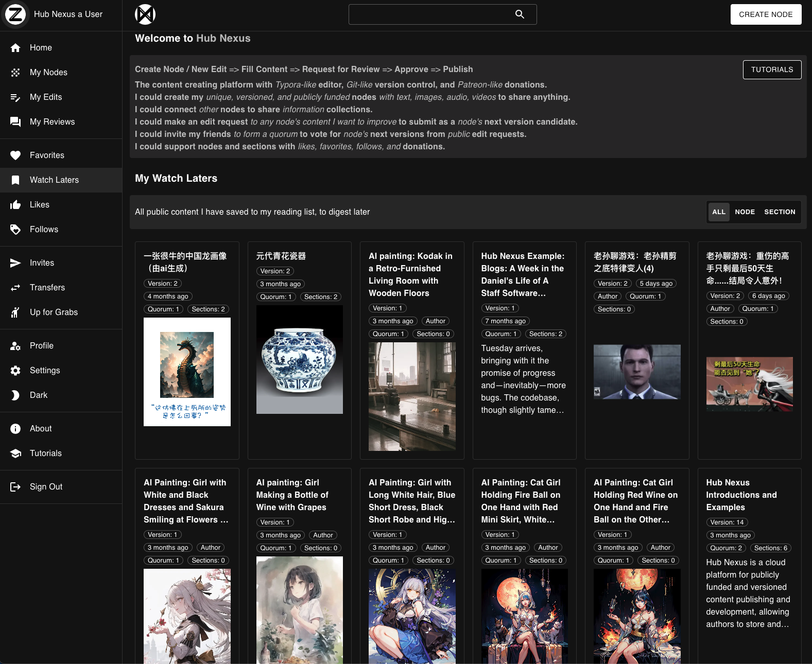Viewport: 812px width, 664px height.
Task: Open the Chinese dragon painting thumbnail
Action: (x=187, y=372)
